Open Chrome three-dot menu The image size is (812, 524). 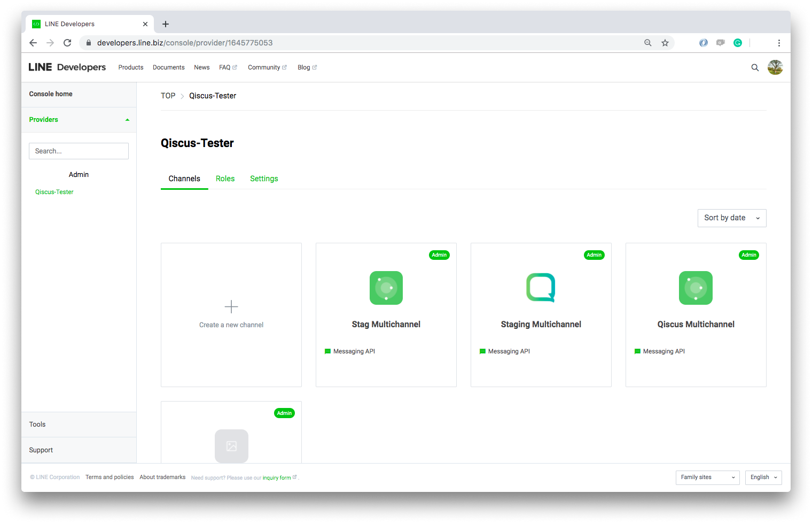click(779, 43)
